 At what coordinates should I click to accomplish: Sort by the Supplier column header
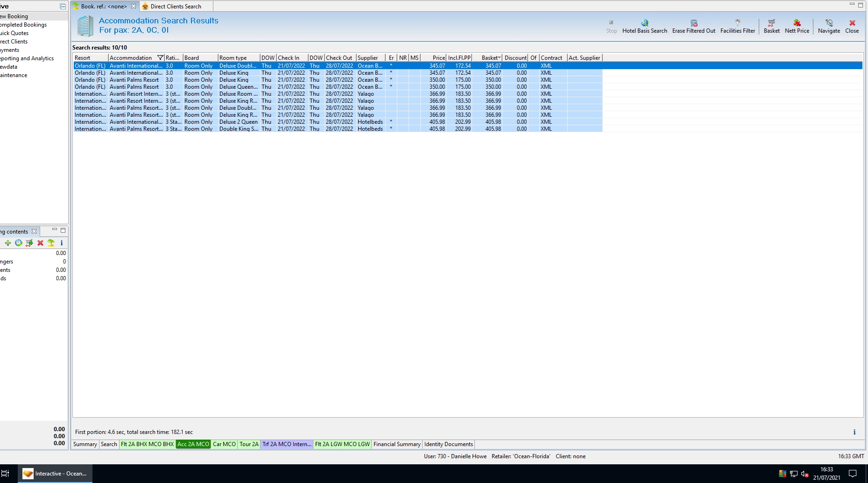pyautogui.click(x=371, y=58)
